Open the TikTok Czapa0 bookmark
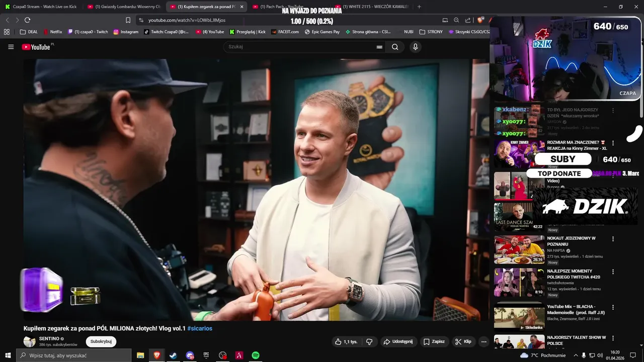The height and width of the screenshot is (362, 644). point(167,32)
